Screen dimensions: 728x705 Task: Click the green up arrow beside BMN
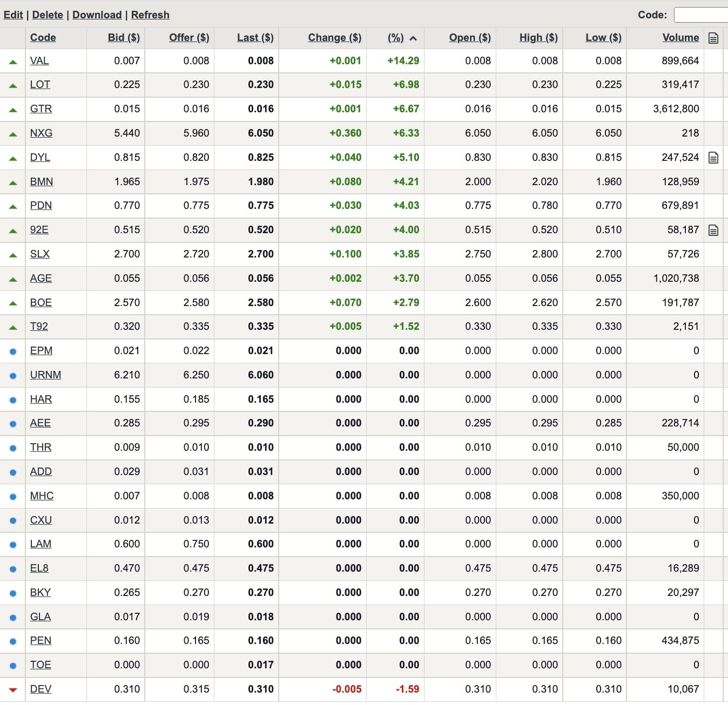tap(12, 181)
